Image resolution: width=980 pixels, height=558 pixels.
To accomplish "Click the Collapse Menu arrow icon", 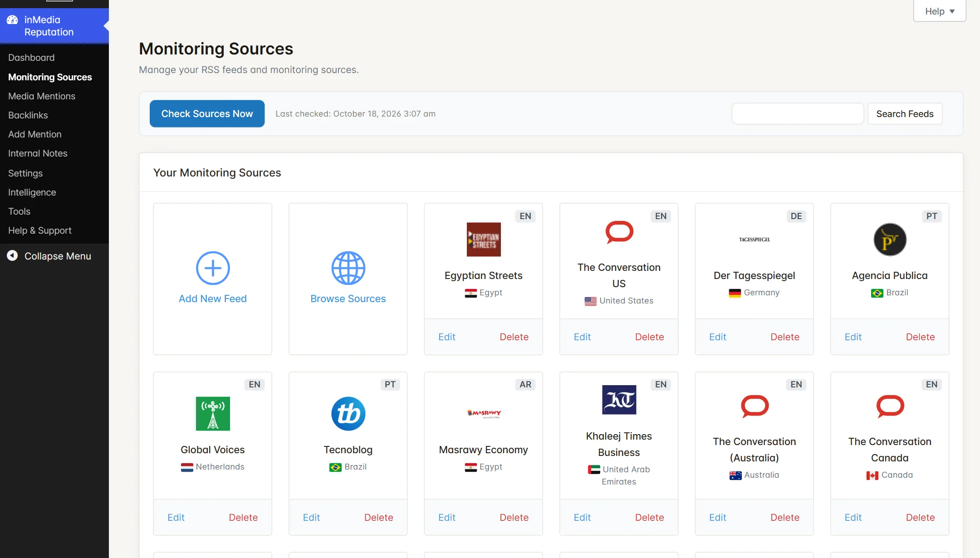I will coord(12,256).
